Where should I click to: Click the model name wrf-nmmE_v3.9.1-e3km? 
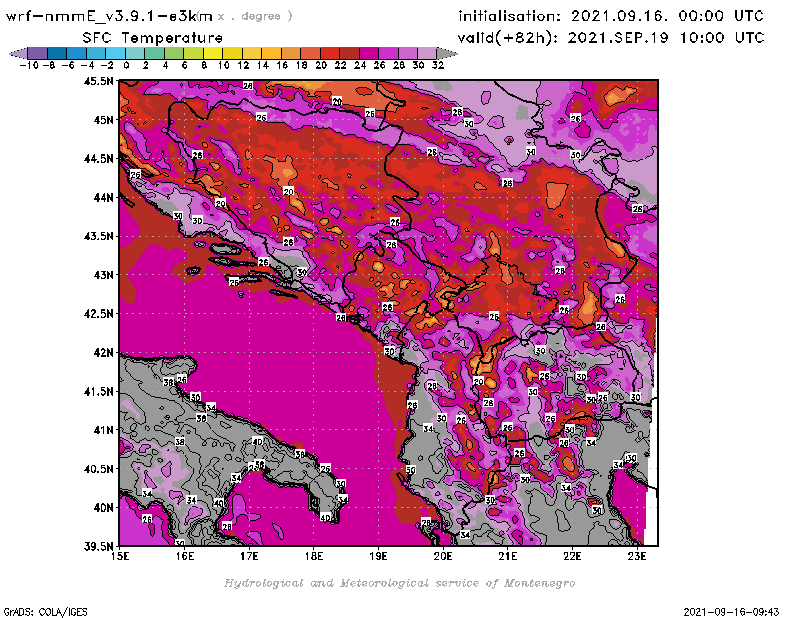tap(109, 16)
